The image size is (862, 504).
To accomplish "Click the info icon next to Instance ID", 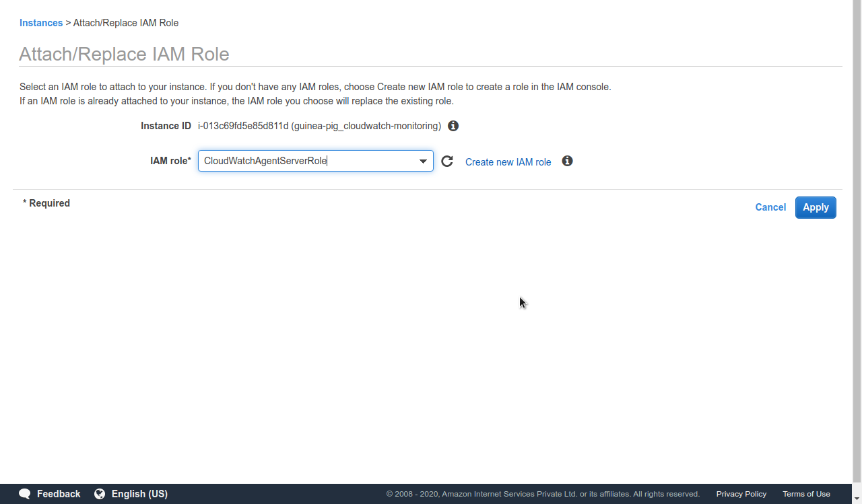I will coord(453,126).
